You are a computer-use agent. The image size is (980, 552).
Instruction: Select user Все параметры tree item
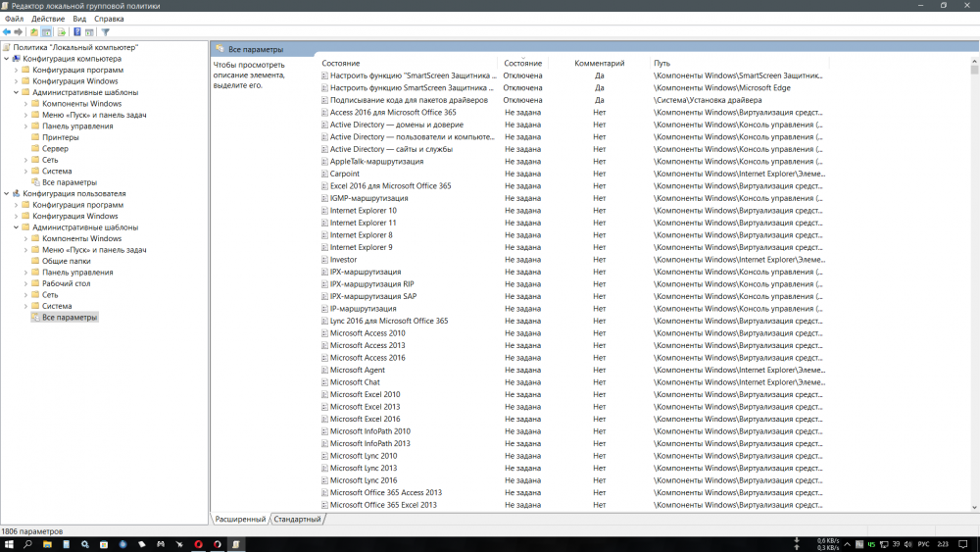tap(70, 318)
